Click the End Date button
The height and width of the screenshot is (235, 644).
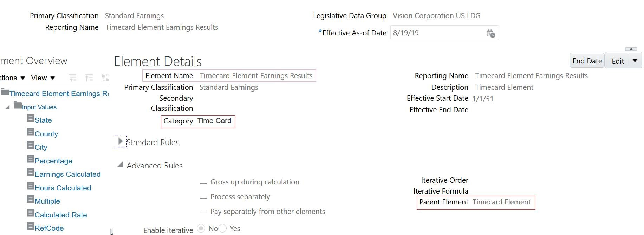point(587,61)
